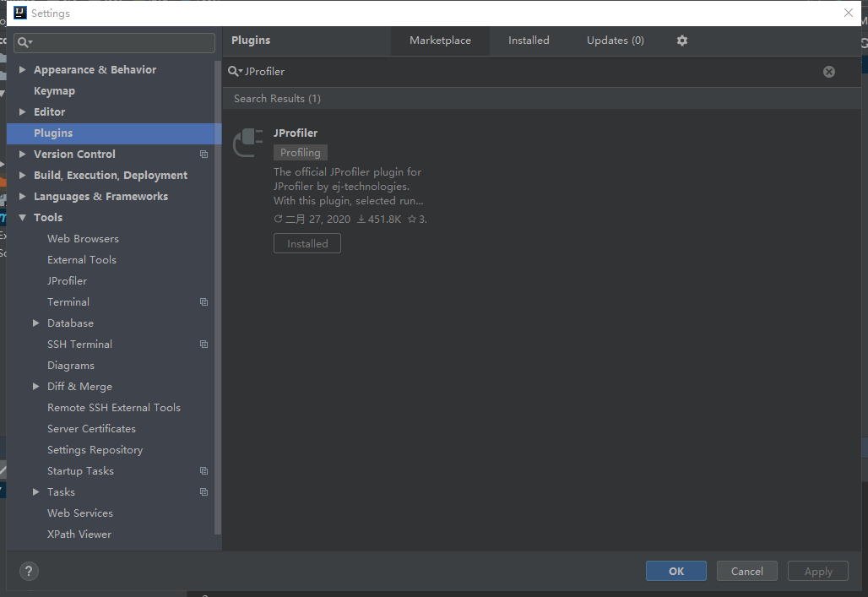Open Diagrams settings page
868x597 pixels.
(x=71, y=366)
